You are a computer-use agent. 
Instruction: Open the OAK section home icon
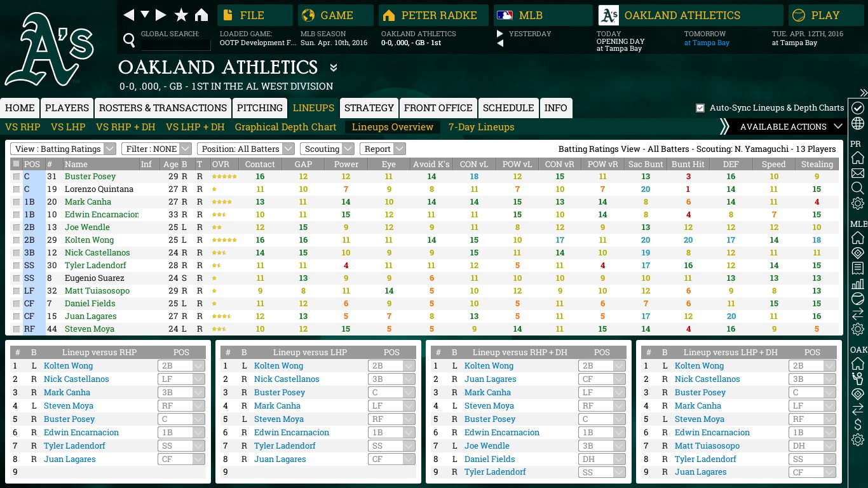click(858, 363)
